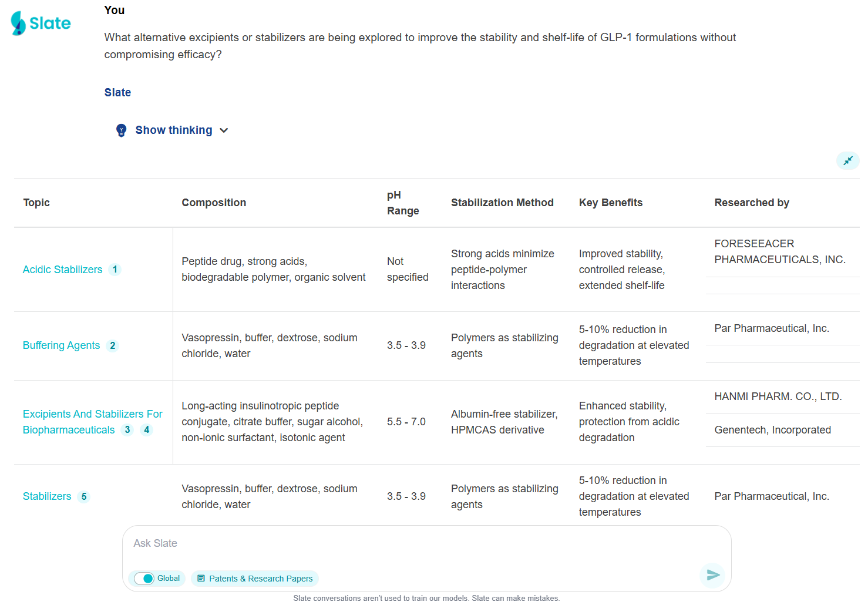Click the Topic column header
Screen dimensions: 868x605
[36, 203]
